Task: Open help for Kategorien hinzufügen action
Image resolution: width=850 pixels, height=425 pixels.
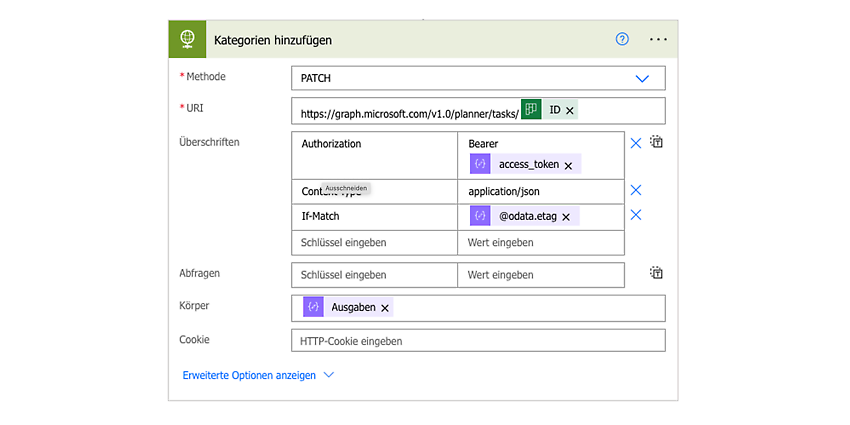Action: point(622,39)
